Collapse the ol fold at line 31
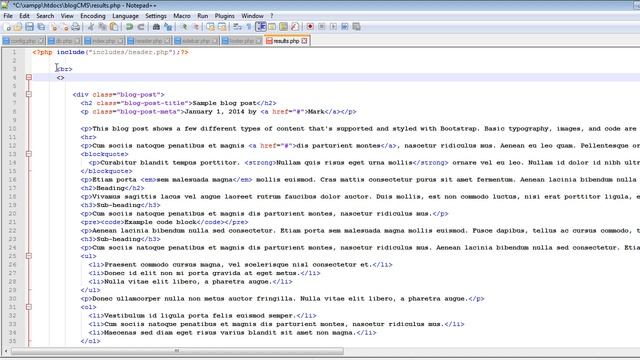This screenshot has height=360, width=640. pos(29,307)
